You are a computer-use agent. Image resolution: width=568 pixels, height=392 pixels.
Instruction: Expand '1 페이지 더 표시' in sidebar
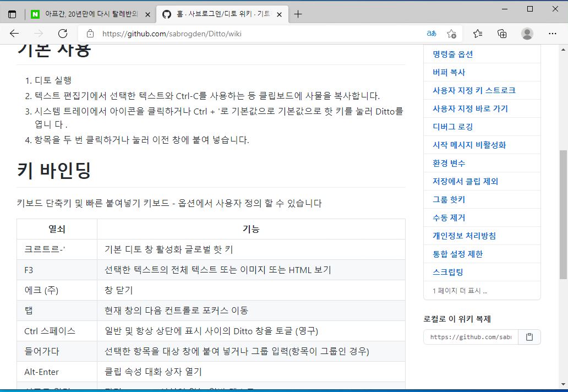click(460, 291)
